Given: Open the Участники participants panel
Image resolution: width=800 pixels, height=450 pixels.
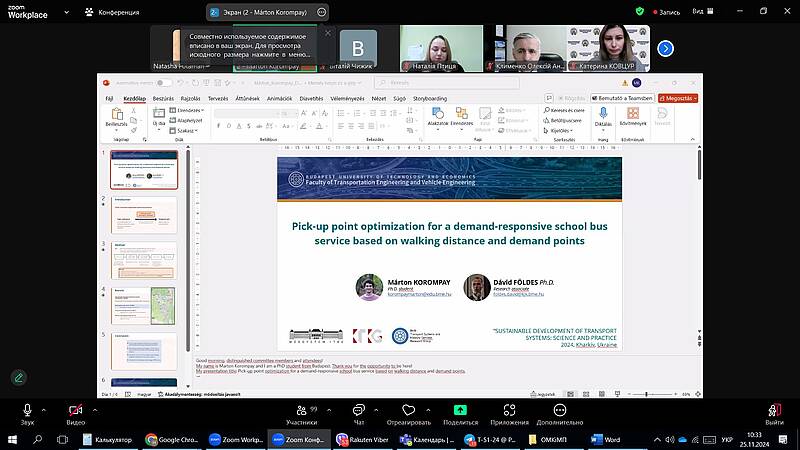Looking at the screenshot, I should [x=302, y=414].
